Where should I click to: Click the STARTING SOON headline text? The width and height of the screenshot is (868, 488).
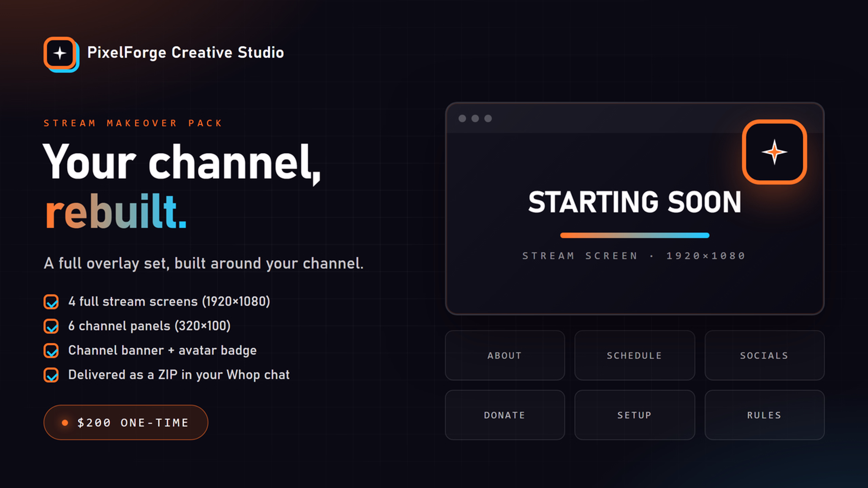point(635,202)
